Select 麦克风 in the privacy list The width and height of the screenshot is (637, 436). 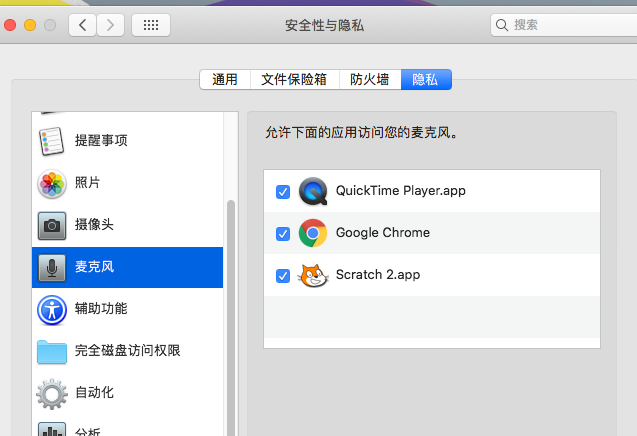pyautogui.click(x=128, y=267)
